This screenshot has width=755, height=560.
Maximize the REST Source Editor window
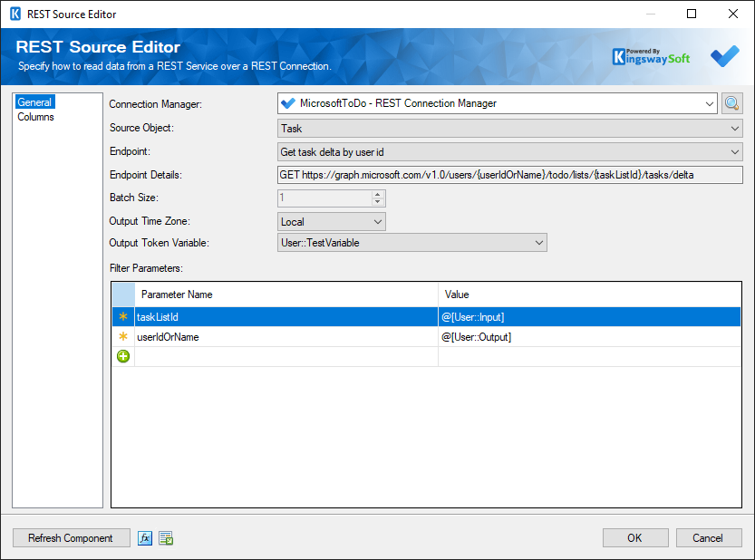692,14
